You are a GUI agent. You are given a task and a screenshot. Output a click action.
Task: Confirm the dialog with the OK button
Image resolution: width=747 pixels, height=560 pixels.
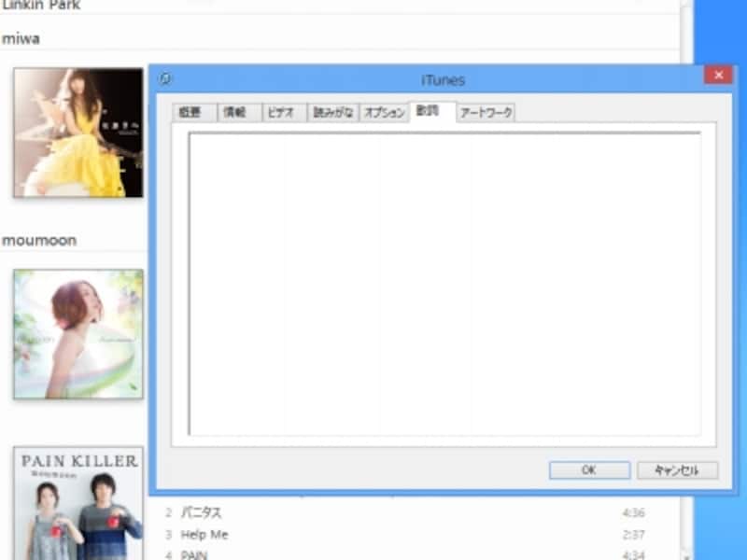point(589,470)
